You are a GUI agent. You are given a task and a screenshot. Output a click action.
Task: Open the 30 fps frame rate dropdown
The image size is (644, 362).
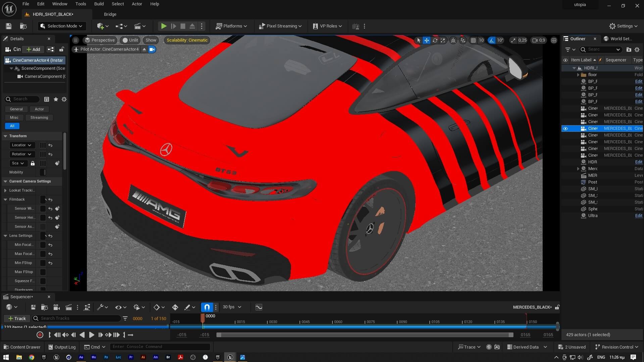[x=231, y=307]
